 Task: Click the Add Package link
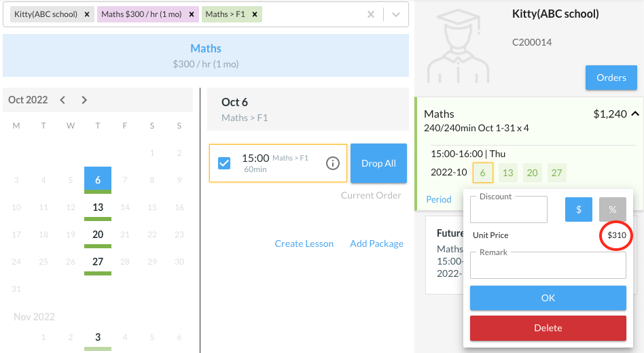point(376,243)
